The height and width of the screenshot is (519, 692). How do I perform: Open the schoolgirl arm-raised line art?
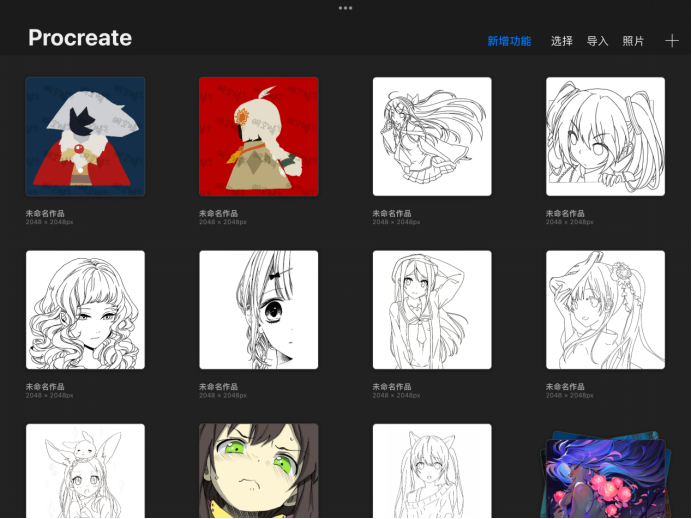tap(432, 310)
